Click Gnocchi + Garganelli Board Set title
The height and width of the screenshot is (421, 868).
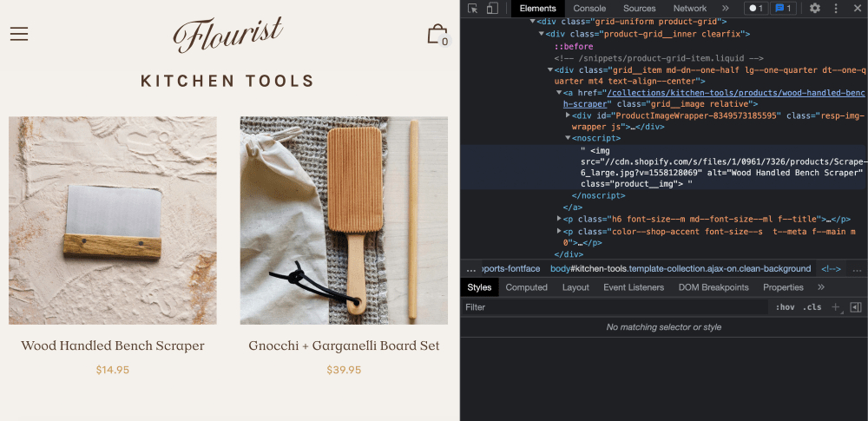[x=344, y=345]
